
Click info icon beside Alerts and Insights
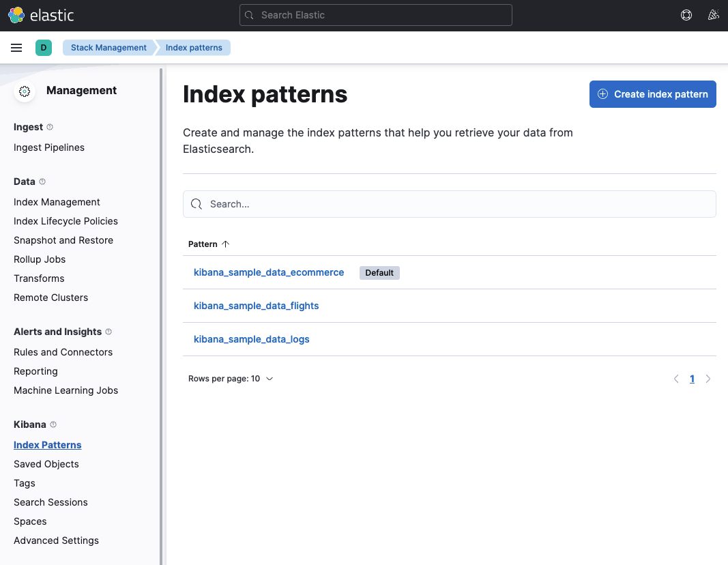coord(108,332)
